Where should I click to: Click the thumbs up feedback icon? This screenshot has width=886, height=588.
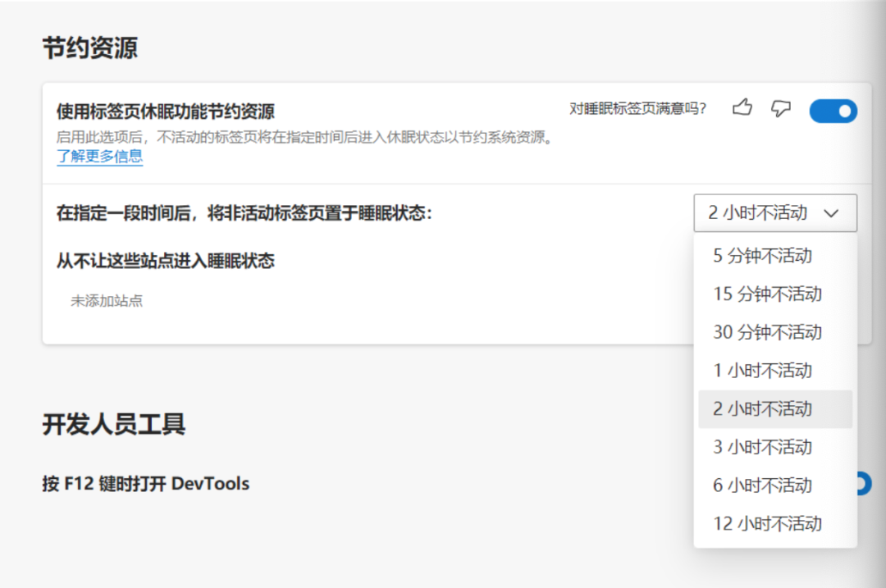click(742, 107)
